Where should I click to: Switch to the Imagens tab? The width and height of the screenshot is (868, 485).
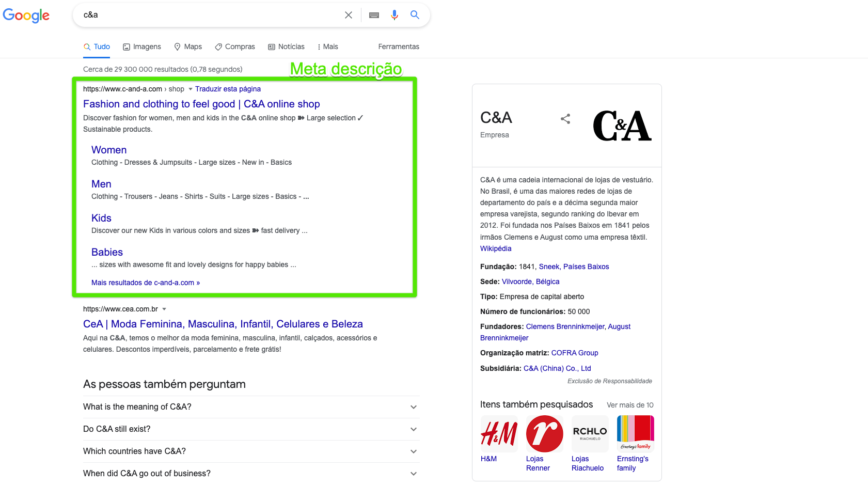142,46
